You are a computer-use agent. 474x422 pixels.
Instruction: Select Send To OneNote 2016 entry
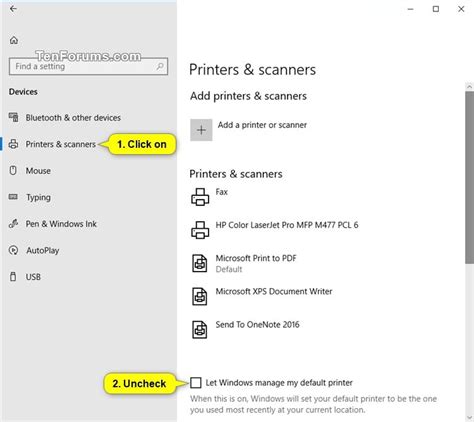257,324
